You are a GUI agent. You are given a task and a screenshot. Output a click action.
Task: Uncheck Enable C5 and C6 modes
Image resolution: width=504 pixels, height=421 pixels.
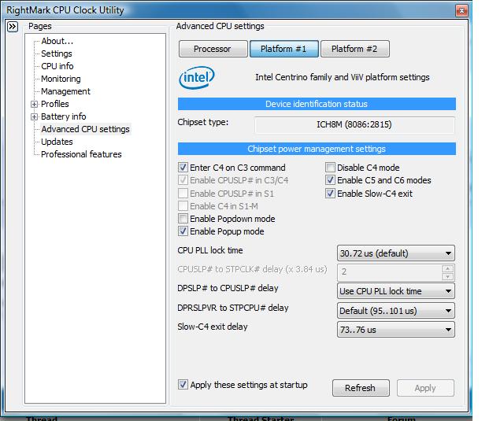tap(330, 180)
